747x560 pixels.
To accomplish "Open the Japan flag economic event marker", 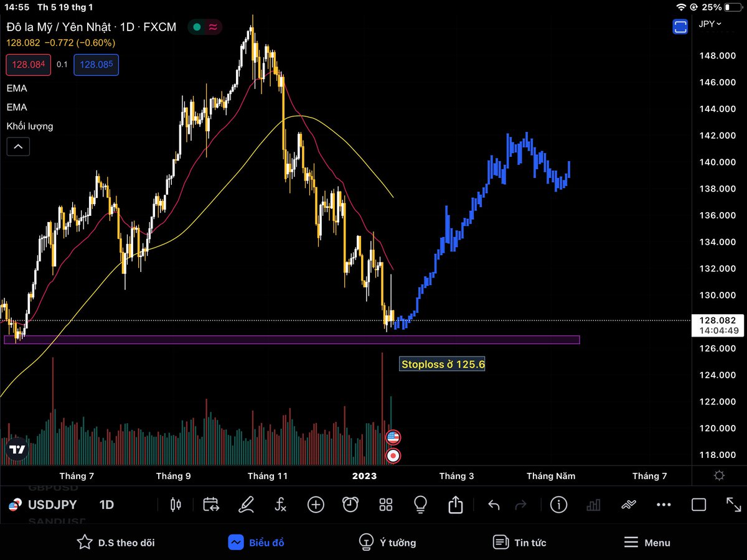I will [x=393, y=456].
